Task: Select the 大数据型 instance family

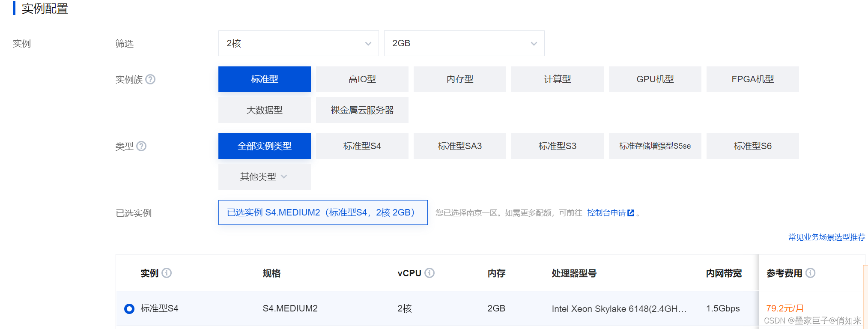Action: pyautogui.click(x=264, y=110)
